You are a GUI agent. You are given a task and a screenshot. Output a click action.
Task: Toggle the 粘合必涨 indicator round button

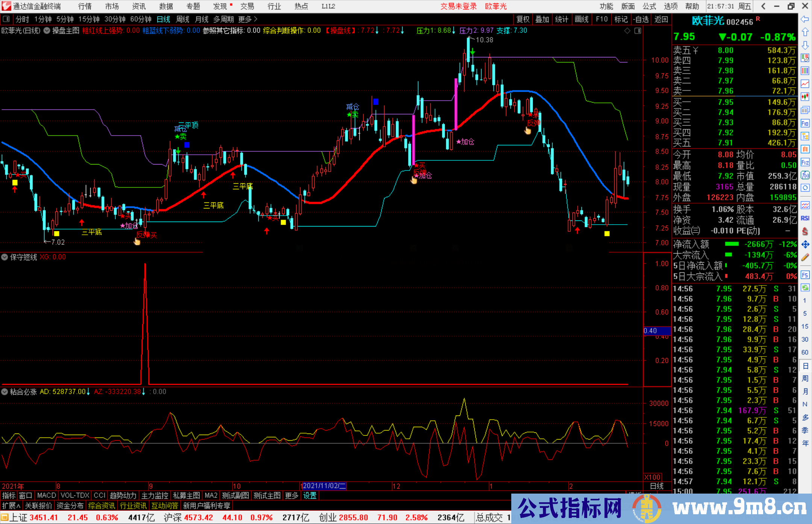pos(5,392)
